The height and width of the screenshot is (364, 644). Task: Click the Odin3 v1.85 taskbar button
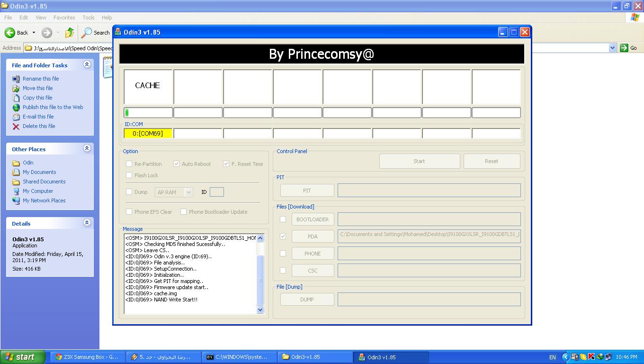pyautogui.click(x=391, y=357)
